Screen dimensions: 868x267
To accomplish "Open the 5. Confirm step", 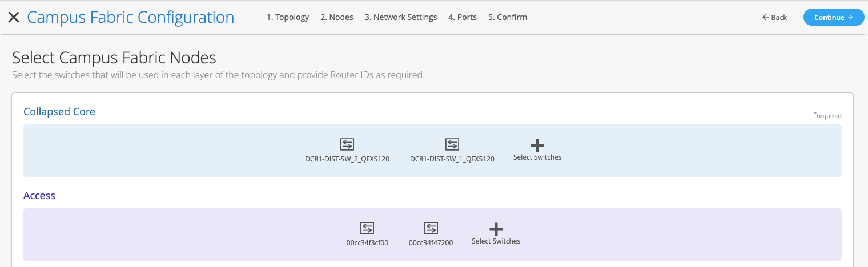I will (507, 17).
